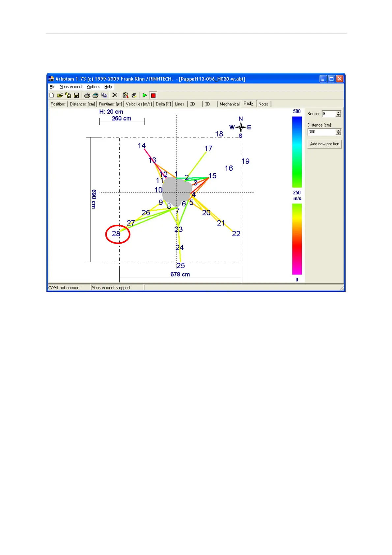The height and width of the screenshot is (555, 392).
Task: Click the '678 cm' width label
Action: (x=180, y=274)
